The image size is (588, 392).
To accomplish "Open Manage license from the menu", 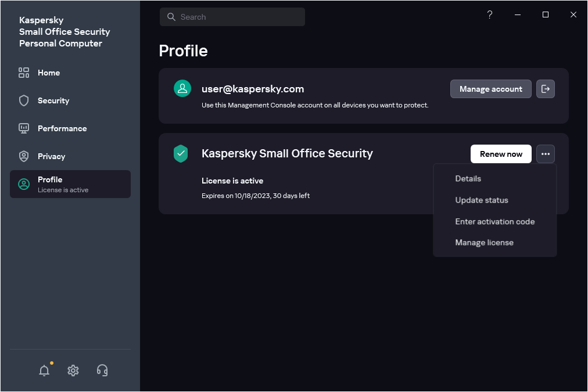I will (484, 243).
